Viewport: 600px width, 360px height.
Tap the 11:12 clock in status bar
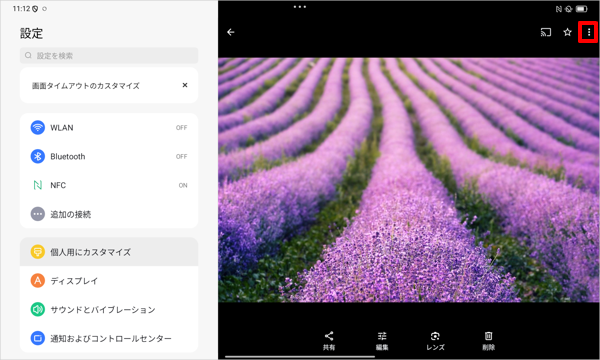pyautogui.click(x=21, y=8)
